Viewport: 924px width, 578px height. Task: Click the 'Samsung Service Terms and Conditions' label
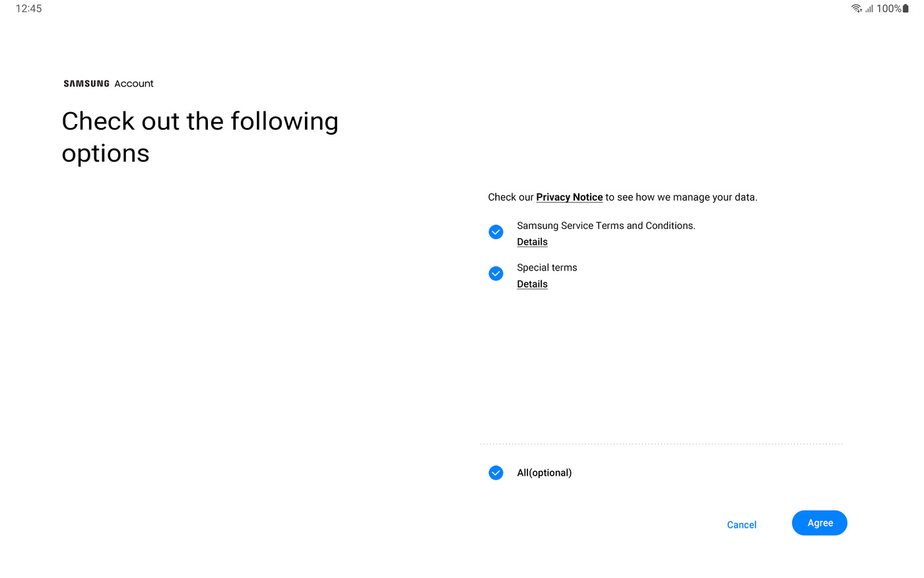coord(606,226)
